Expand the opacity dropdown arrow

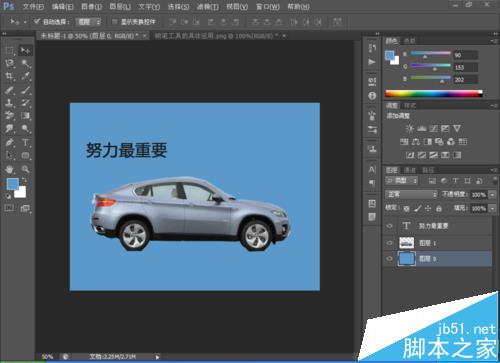(492, 195)
